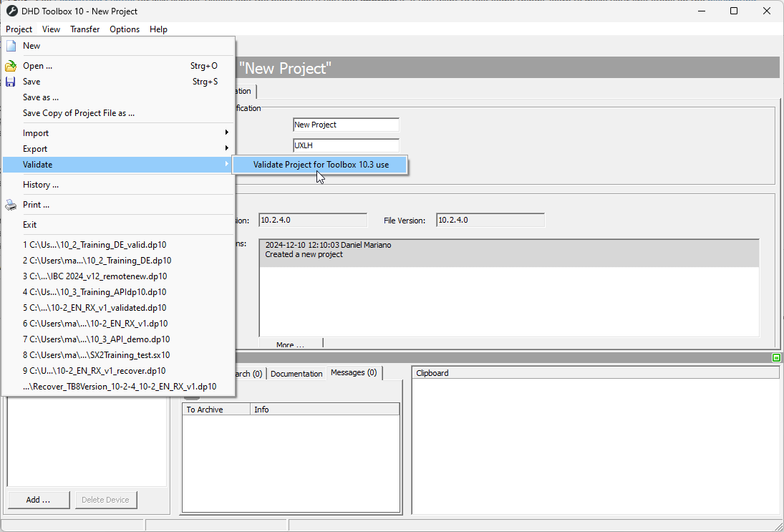Click the New document icon in Project menu

(11, 46)
